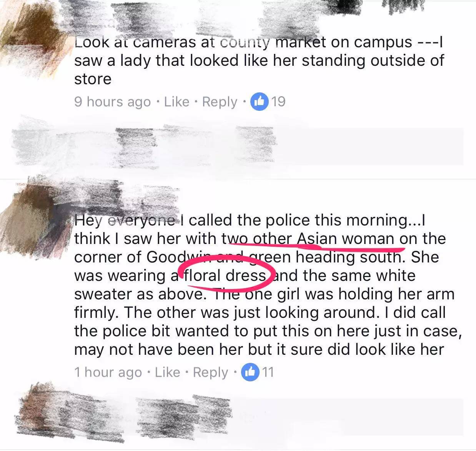Open the '1 hour ago' timestamp

[x=108, y=372]
